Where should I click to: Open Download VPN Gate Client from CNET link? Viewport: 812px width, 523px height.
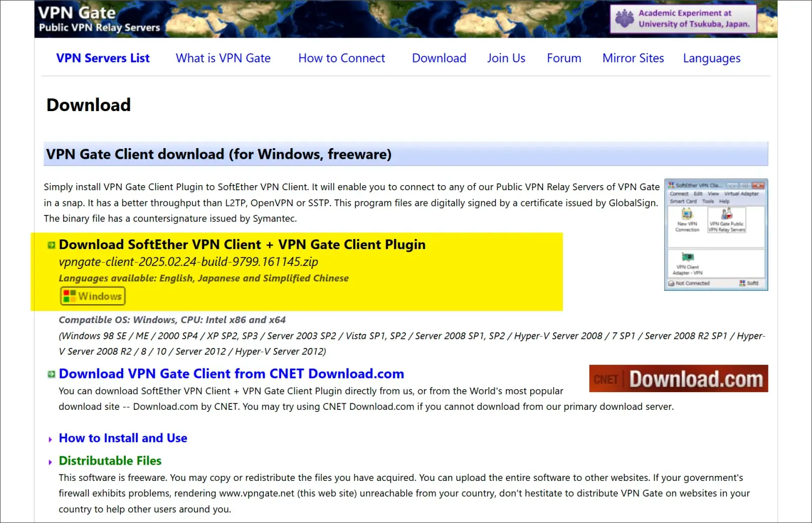coord(231,374)
